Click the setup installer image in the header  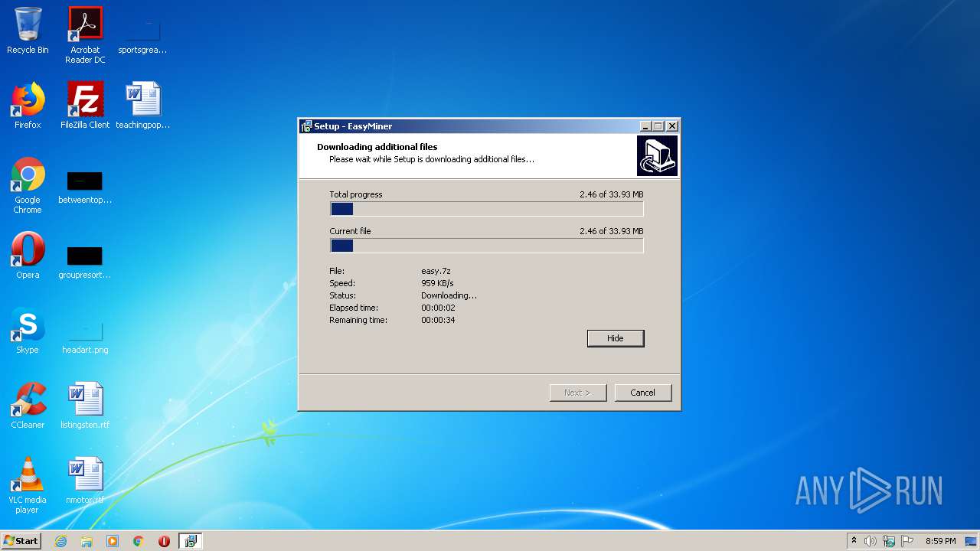657,155
